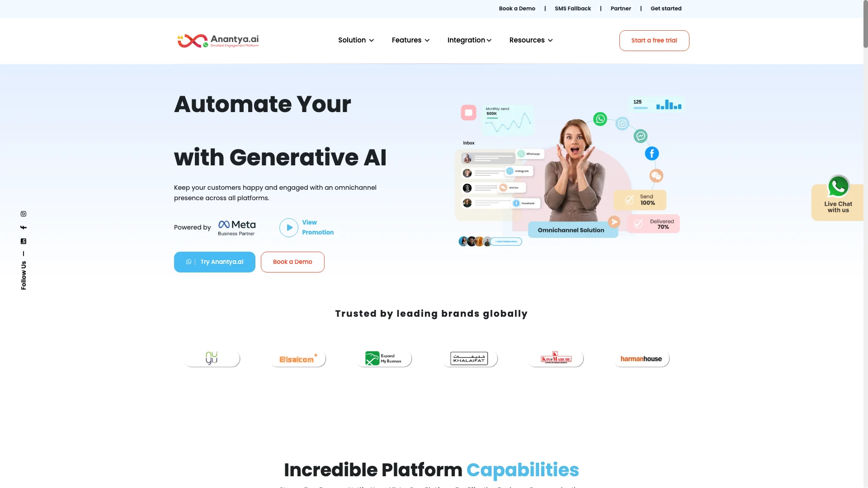Click the Book a Demo top navigation link

coord(517,8)
